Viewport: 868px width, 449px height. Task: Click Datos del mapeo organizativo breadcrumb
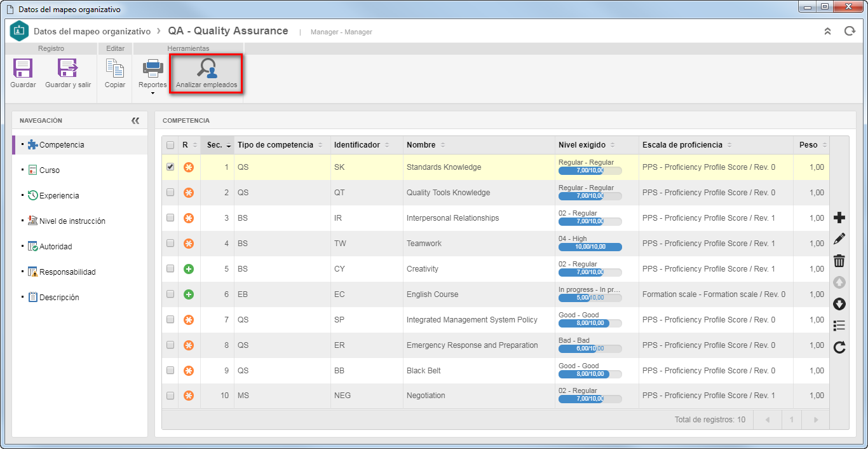coord(92,31)
